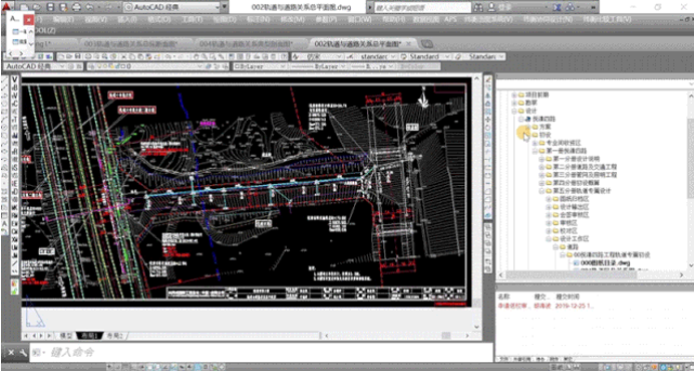Screen dimensions: 694x372
Task: Select the 方案 folder in project tree
Action: pyautogui.click(x=545, y=127)
